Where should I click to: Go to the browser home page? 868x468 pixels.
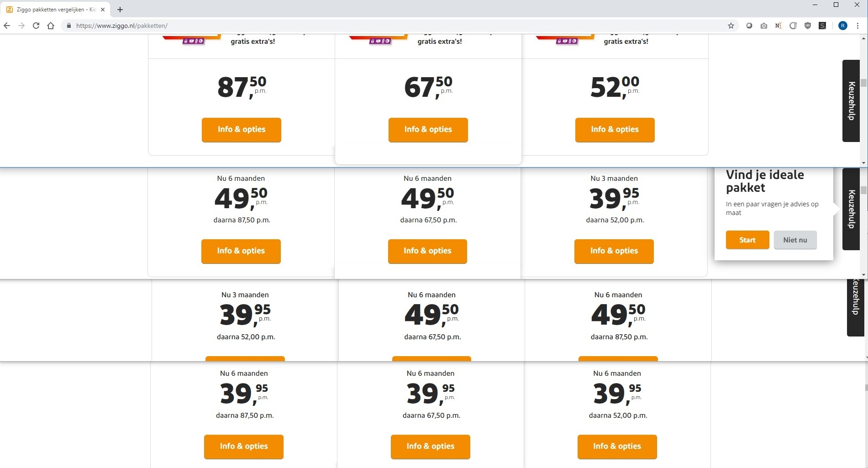tap(51, 26)
